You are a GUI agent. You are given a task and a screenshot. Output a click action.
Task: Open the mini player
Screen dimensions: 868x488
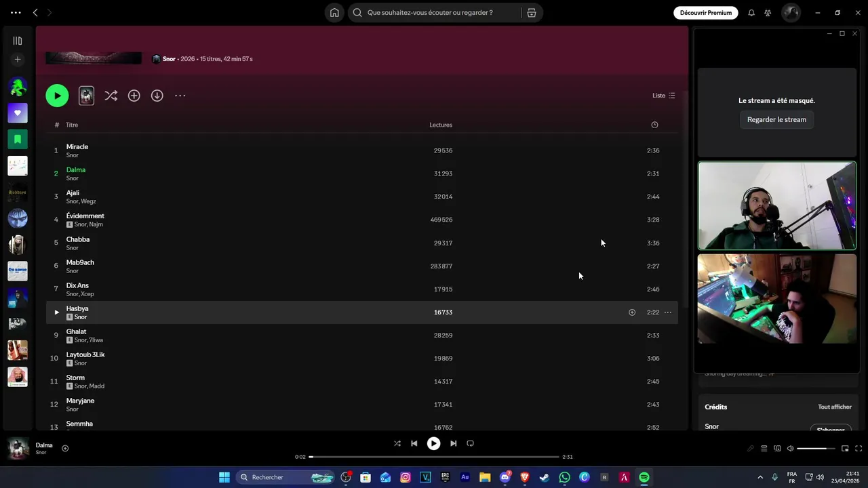tap(845, 449)
